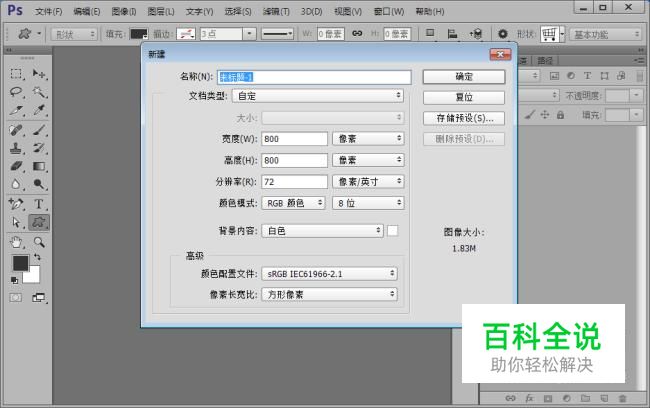This screenshot has width=650, height=408.
Task: Open the 滤镜(T) menu
Action: (276, 12)
